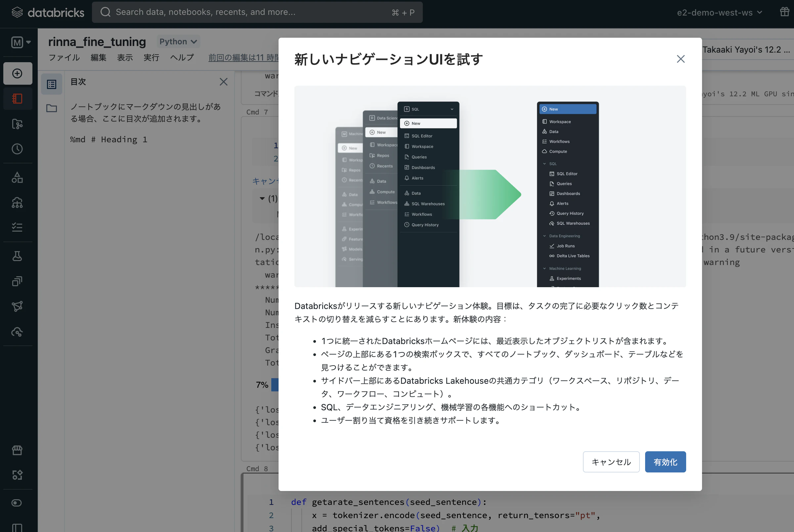Open the persona switcher M dropdown

point(21,42)
